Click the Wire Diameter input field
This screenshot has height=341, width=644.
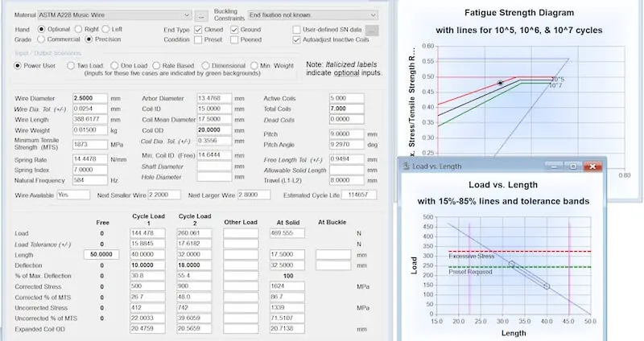[91, 98]
